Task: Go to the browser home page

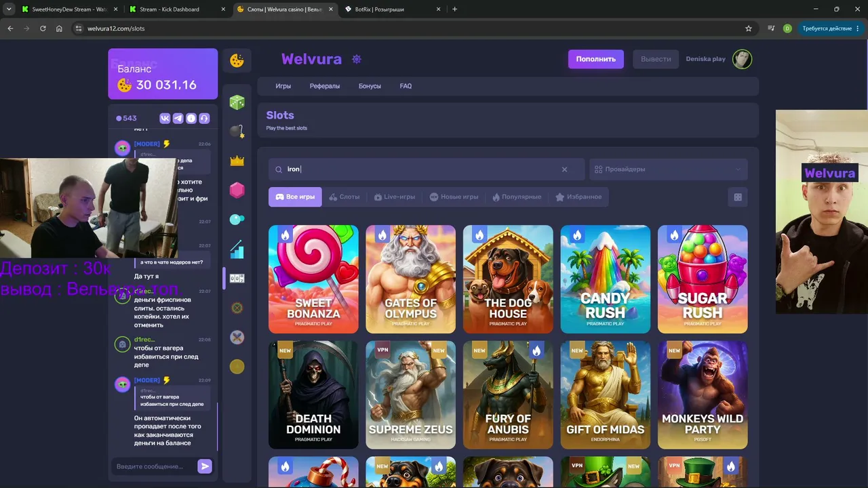Action: 59,28
